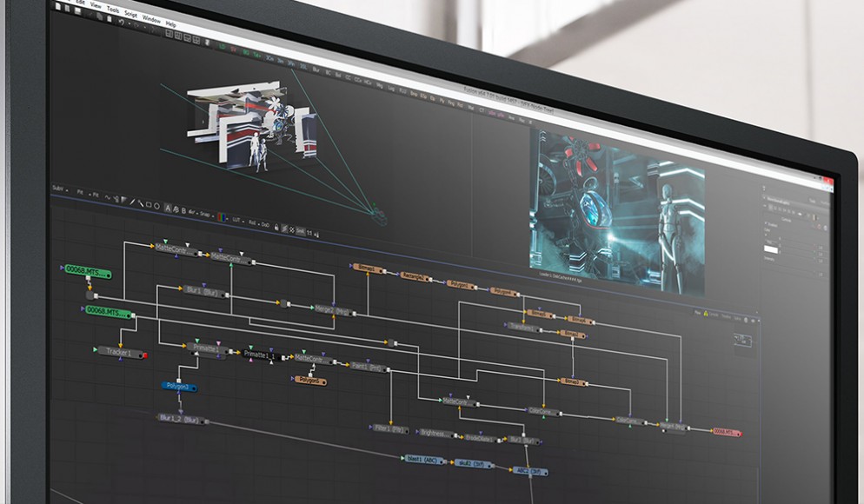Select the Paint1 (Pnt) node
The width and height of the screenshot is (864, 504).
click(368, 367)
